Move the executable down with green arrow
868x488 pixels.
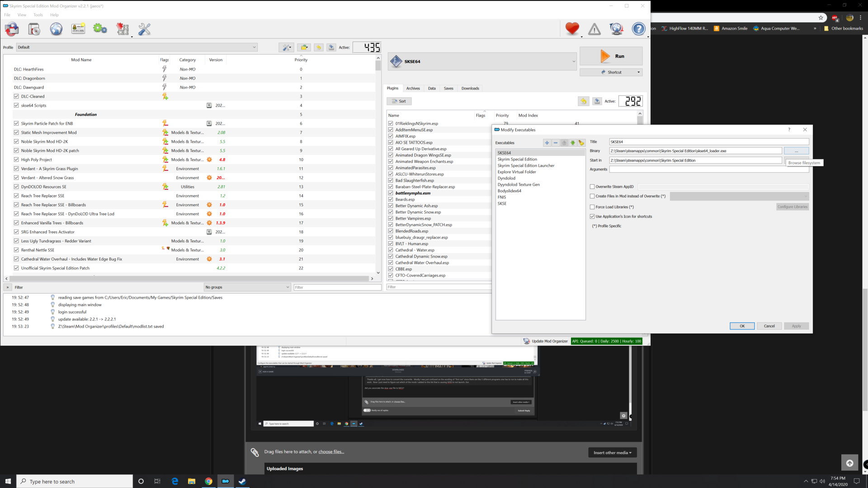tap(573, 143)
